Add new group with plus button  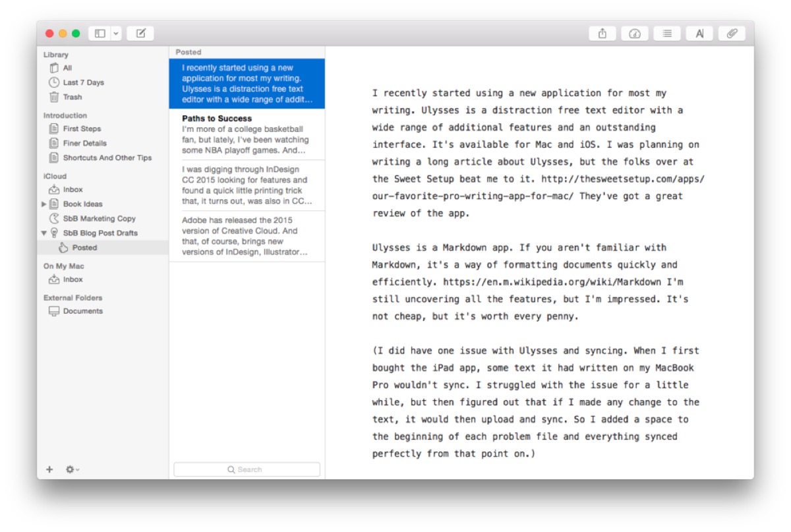[49, 469]
